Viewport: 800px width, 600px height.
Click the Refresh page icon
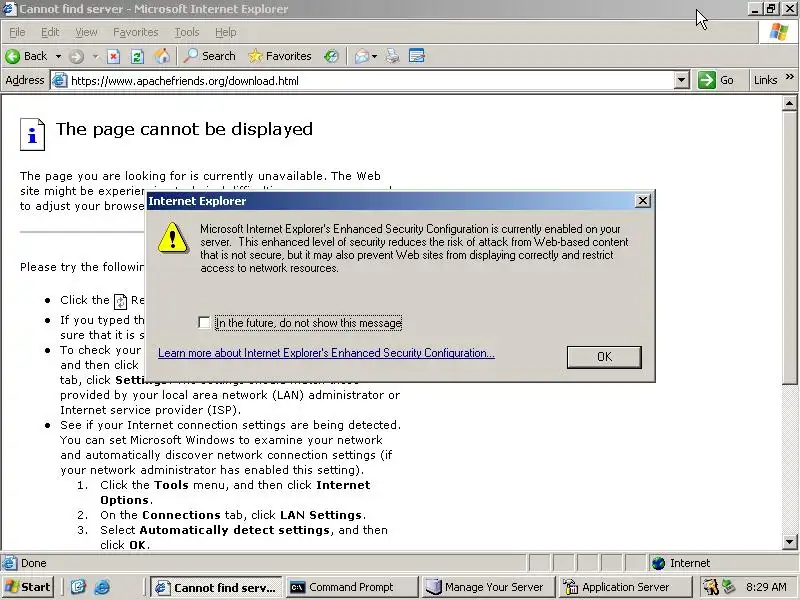(x=137, y=56)
